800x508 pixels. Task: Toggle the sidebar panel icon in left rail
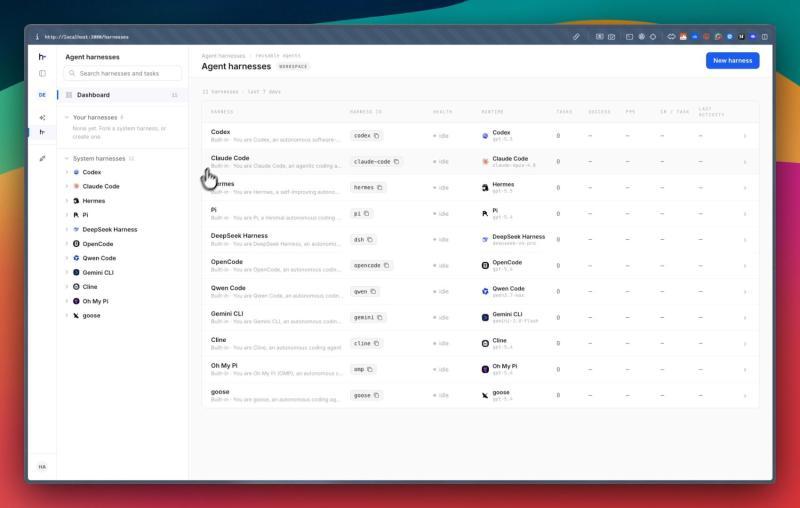pyautogui.click(x=42, y=73)
